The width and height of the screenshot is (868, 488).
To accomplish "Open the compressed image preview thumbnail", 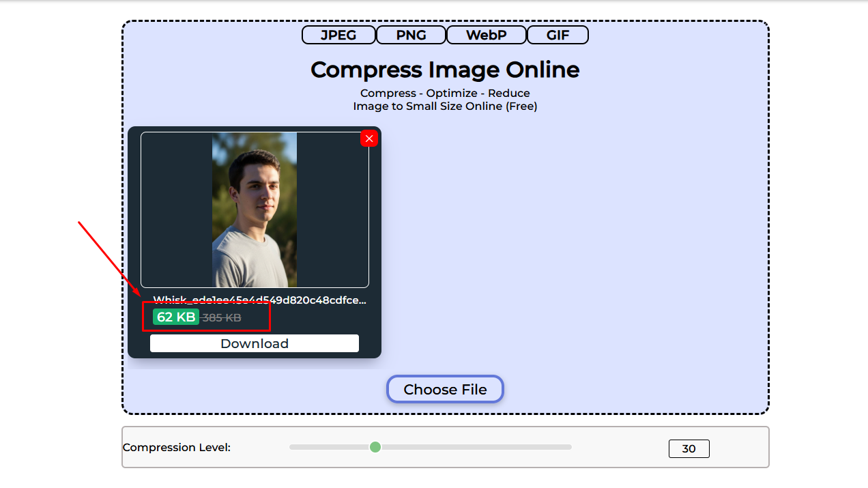I will coord(254,210).
